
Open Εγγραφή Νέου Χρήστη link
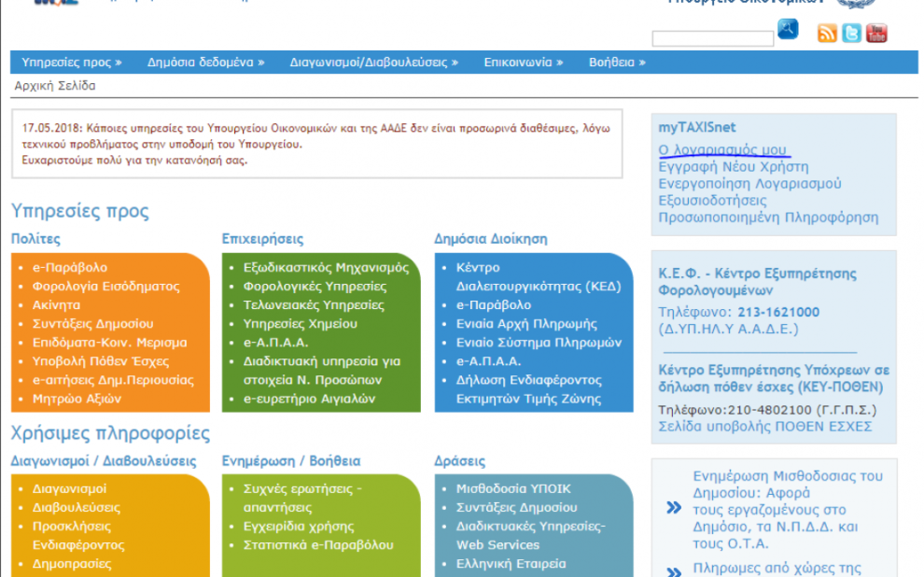coord(733,167)
